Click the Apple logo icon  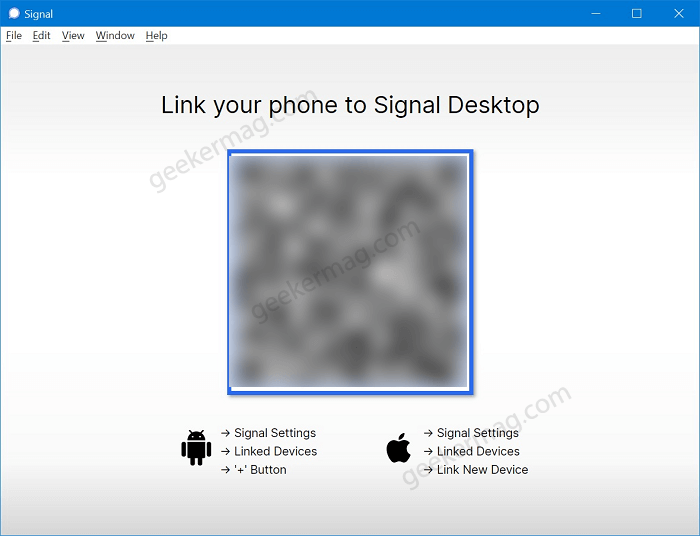(398, 448)
